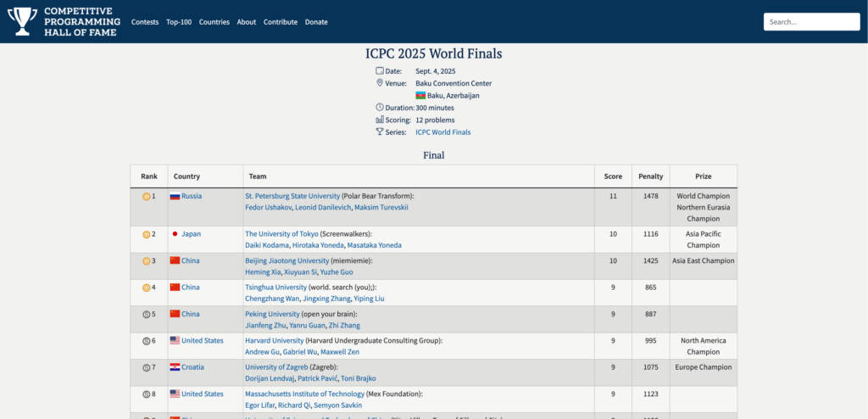Click the Penalty column header
This screenshot has height=419, width=868.
650,176
